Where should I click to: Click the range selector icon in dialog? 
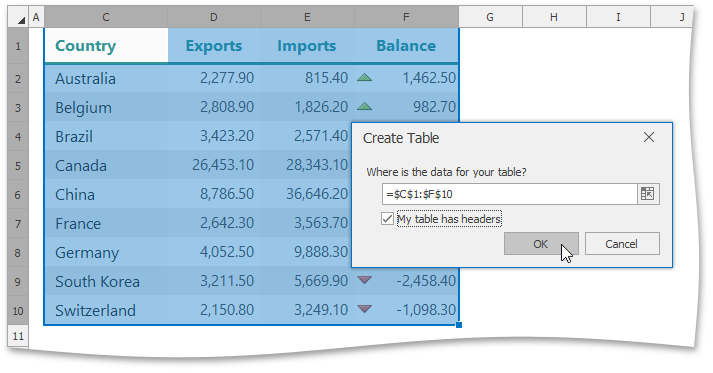647,194
